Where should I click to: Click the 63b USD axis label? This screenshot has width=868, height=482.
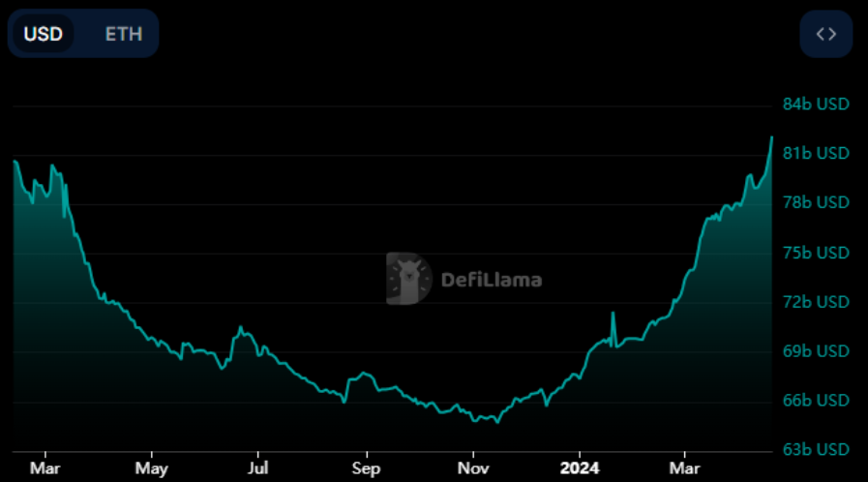(x=816, y=449)
